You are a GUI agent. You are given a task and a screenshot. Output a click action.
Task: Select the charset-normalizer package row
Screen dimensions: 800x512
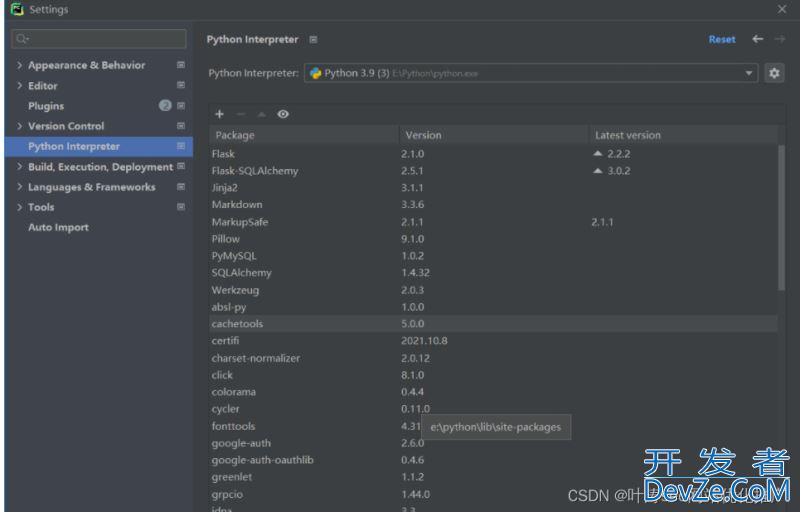[x=493, y=358]
